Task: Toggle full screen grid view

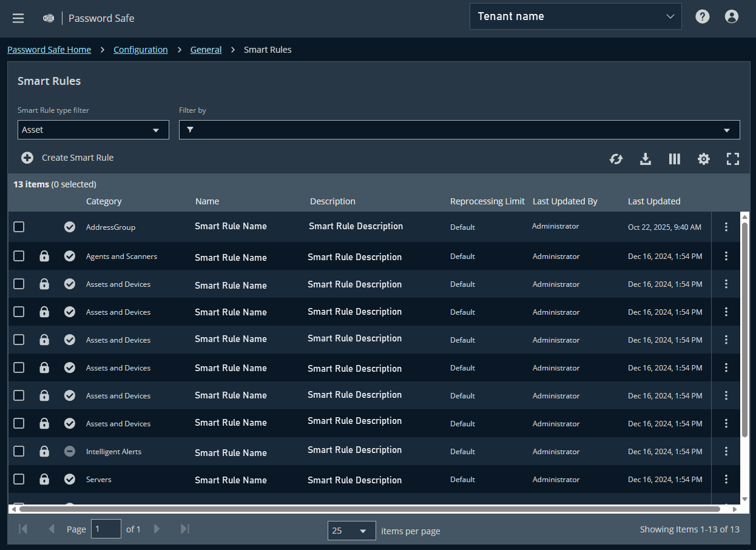Action: pyautogui.click(x=732, y=159)
